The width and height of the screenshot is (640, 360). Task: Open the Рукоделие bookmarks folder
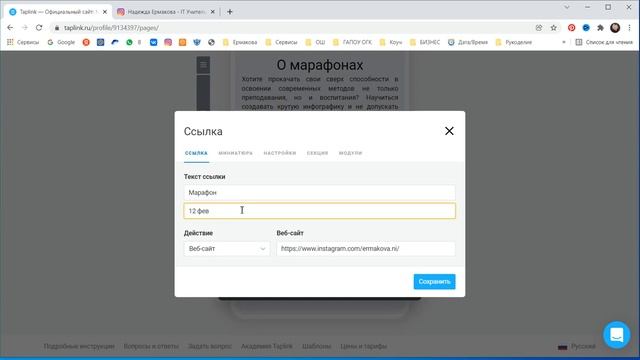pyautogui.click(x=514, y=42)
